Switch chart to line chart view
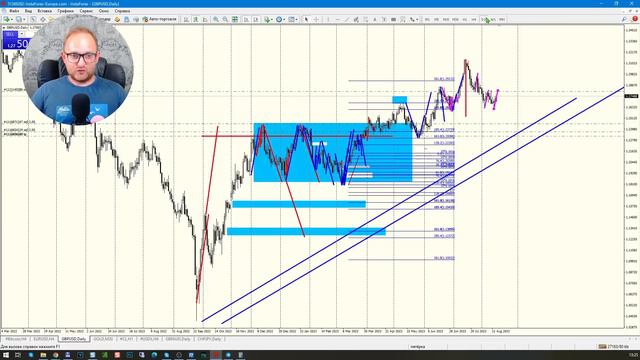Screen dimensions: 640x360 point(205,19)
